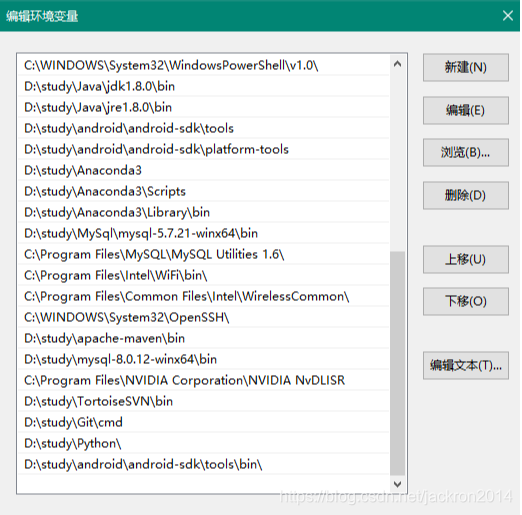Click the vertical scrollbar thumb

397,363
